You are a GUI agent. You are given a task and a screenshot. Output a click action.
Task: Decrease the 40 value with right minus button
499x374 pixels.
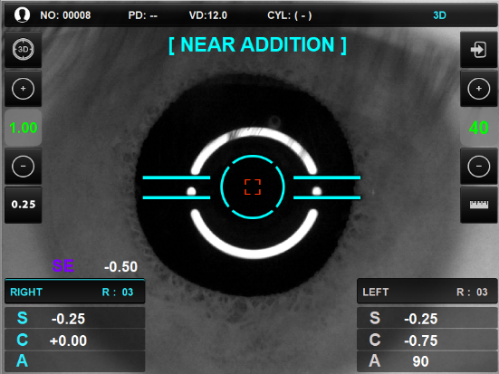tap(479, 166)
